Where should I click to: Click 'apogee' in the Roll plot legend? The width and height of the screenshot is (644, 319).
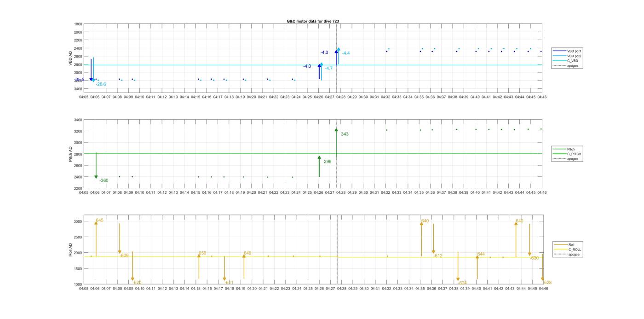click(x=567, y=254)
